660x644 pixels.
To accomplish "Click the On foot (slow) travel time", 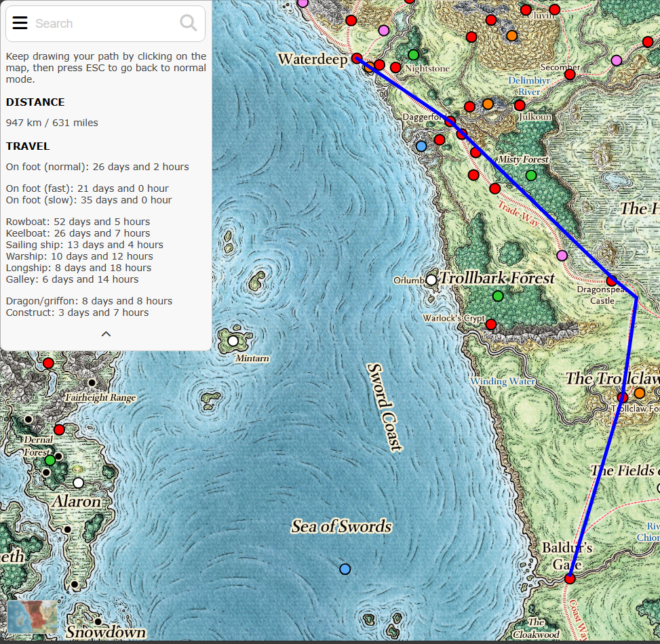I will [89, 200].
